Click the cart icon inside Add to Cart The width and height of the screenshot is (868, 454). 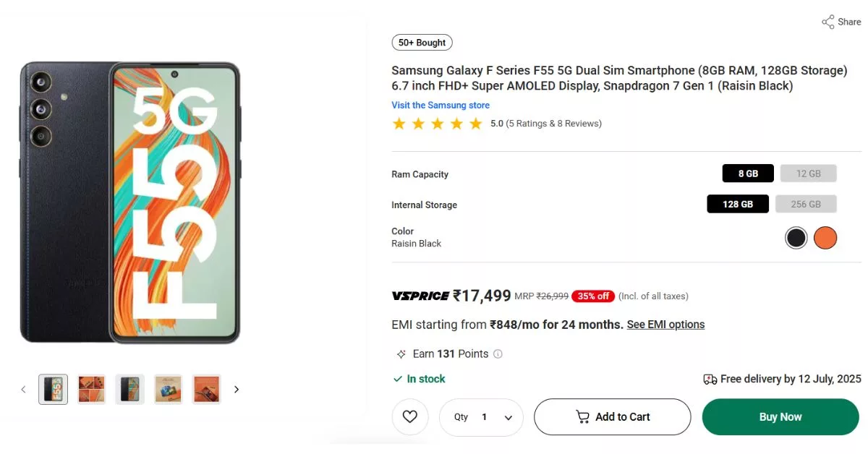(x=582, y=416)
